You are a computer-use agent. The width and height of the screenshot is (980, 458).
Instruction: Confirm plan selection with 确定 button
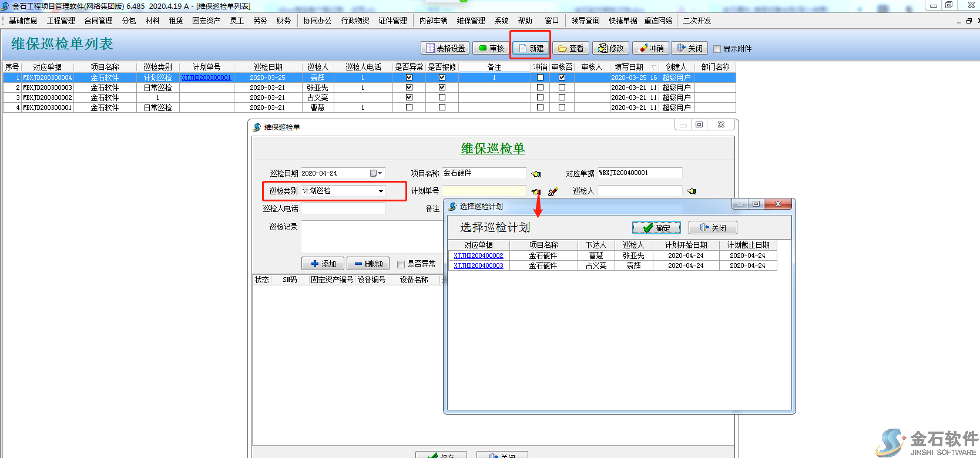(x=656, y=228)
